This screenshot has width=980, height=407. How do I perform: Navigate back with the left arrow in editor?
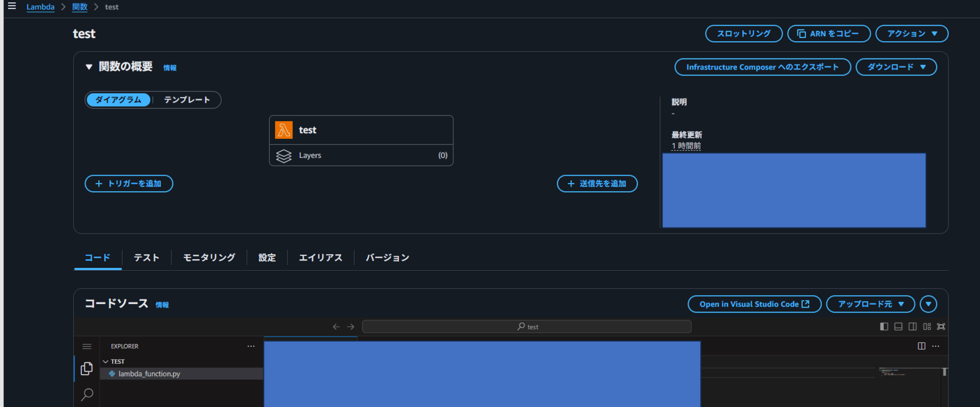336,327
